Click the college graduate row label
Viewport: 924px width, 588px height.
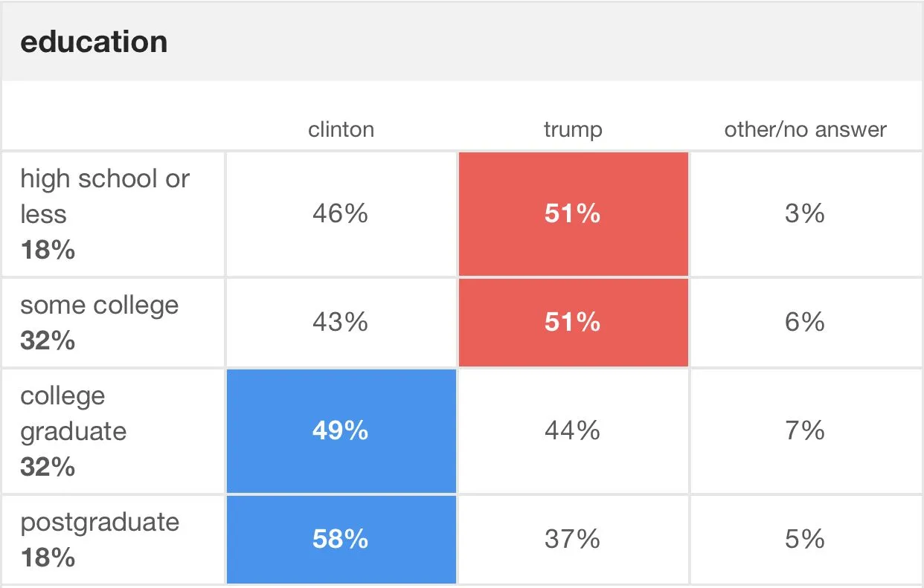[x=73, y=414]
